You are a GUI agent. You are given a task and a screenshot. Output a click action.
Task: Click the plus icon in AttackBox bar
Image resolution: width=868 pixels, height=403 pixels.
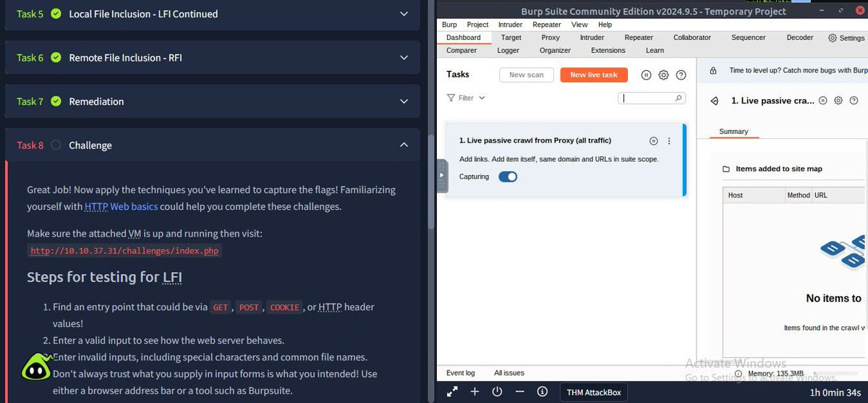(475, 391)
